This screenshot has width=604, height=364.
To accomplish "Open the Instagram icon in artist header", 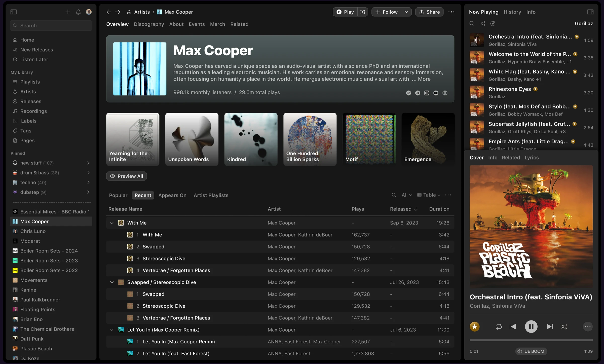I will click(x=427, y=93).
